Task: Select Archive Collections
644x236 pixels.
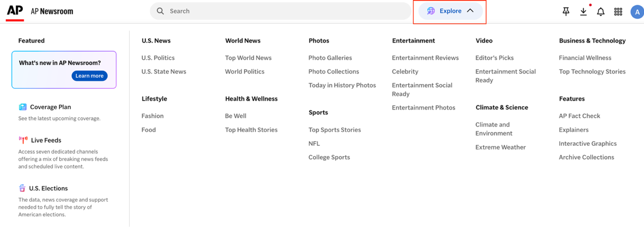Action: coord(586,157)
